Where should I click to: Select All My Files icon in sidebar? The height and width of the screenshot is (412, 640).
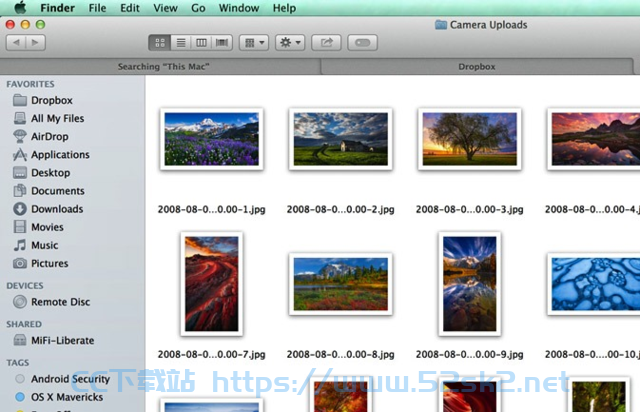point(20,118)
